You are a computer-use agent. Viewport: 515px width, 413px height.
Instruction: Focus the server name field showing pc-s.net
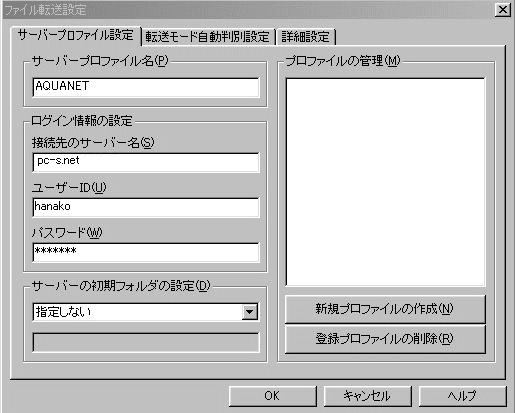tap(146, 162)
